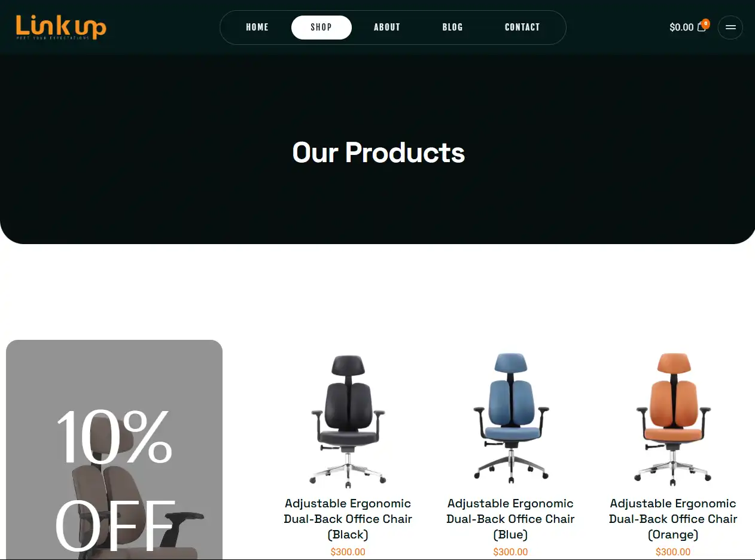Image resolution: width=755 pixels, height=560 pixels.
Task: Go to the Home menu item
Action: tap(257, 28)
